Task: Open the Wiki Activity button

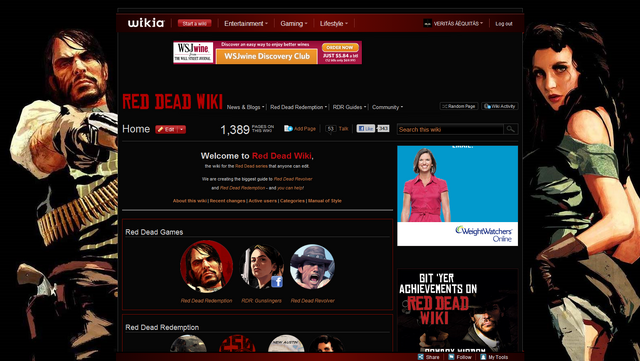Action: [500, 106]
